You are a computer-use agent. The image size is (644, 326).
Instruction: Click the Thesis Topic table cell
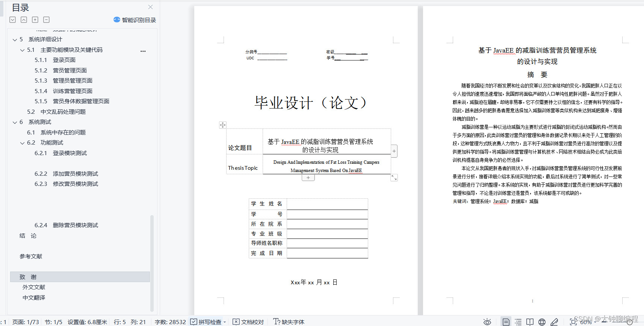pyautogui.click(x=245, y=164)
